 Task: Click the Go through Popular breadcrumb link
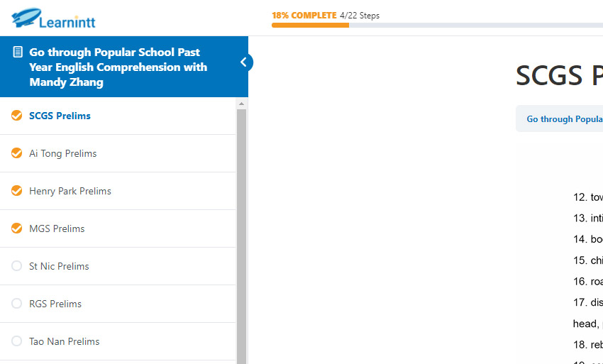(565, 119)
